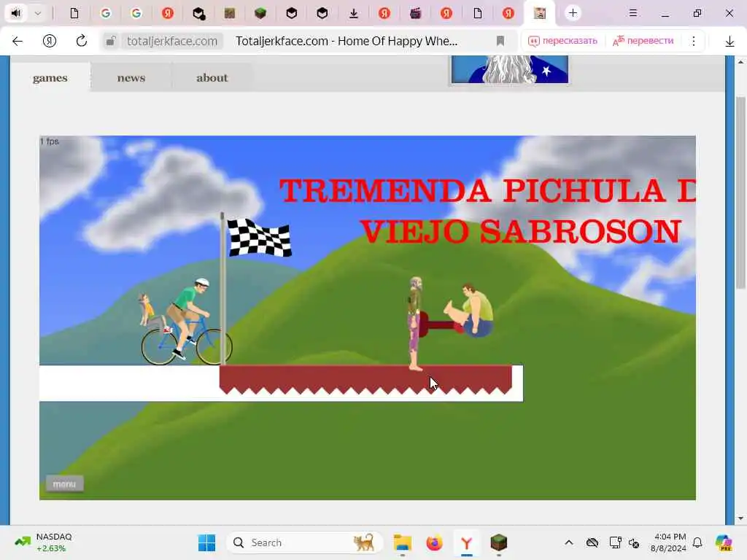
Task: Click the site security lock icon
Action: click(111, 41)
